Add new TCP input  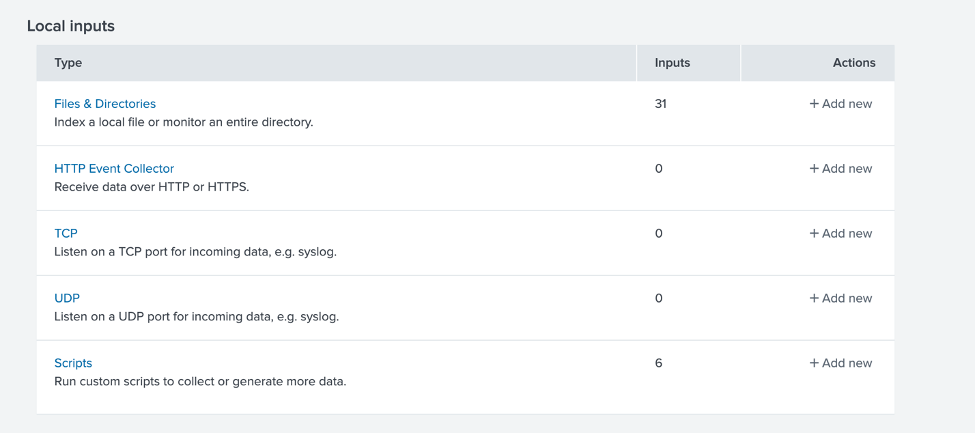tap(841, 233)
